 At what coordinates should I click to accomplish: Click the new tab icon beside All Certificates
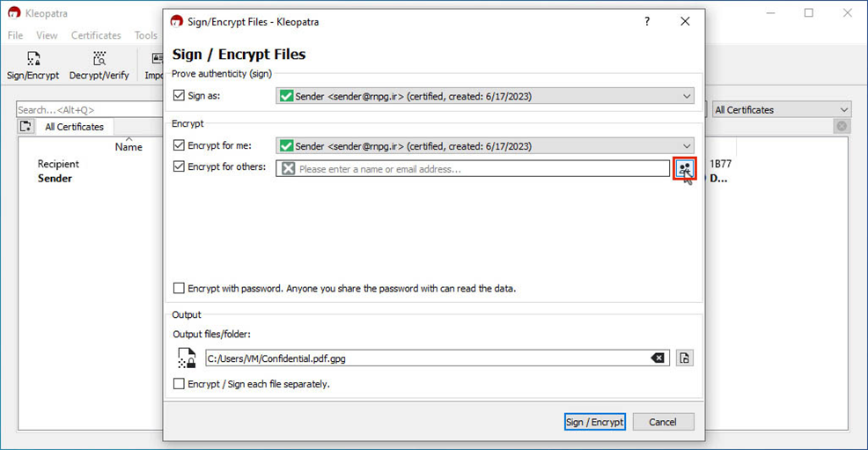(x=26, y=126)
